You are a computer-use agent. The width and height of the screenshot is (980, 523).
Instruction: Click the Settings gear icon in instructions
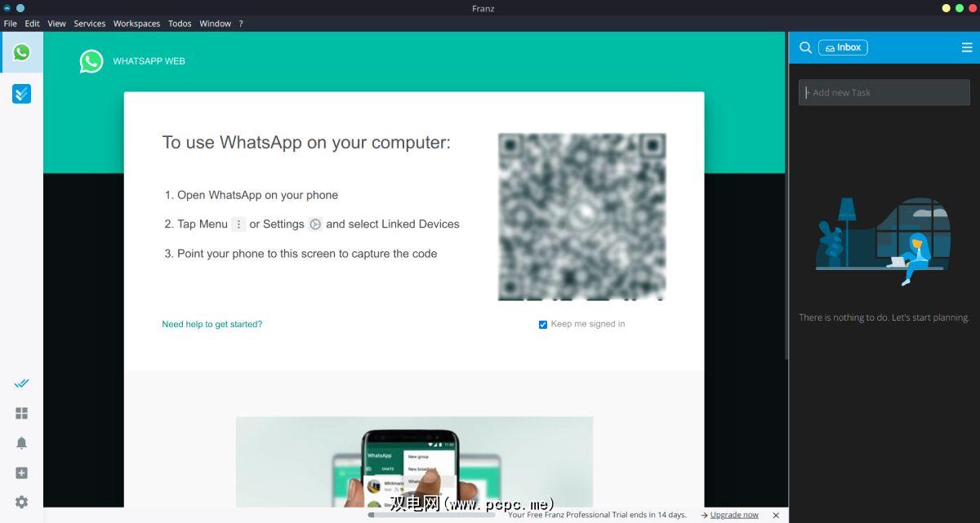click(315, 224)
